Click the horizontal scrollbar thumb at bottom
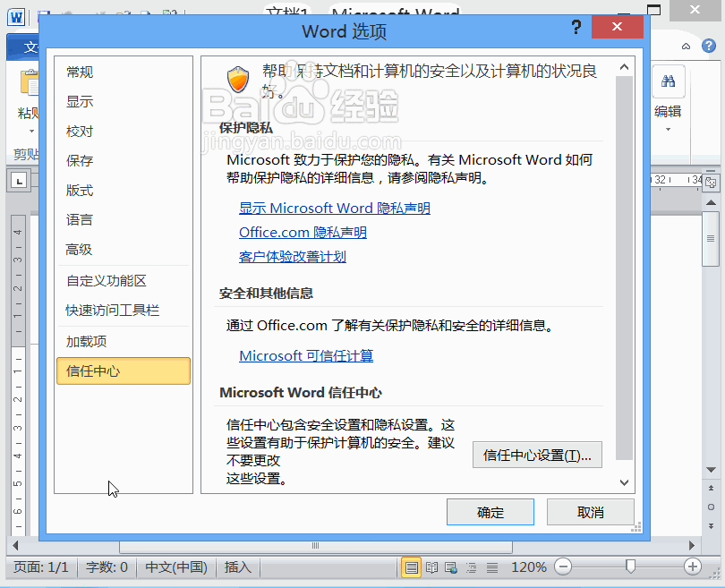The height and width of the screenshot is (588, 725). 315,546
